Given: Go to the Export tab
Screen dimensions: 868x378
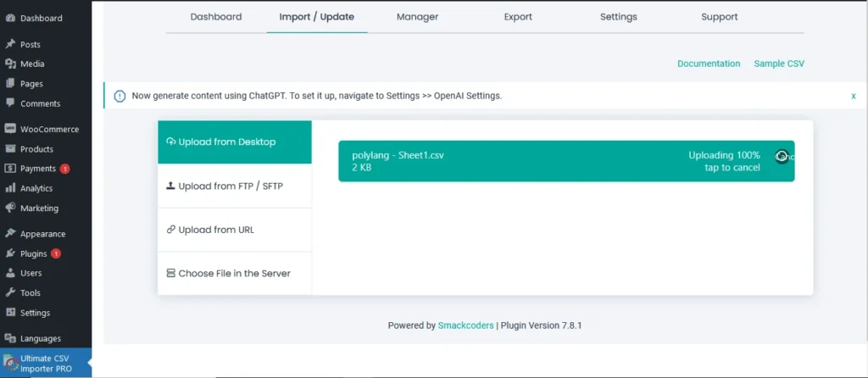Looking at the screenshot, I should [518, 17].
